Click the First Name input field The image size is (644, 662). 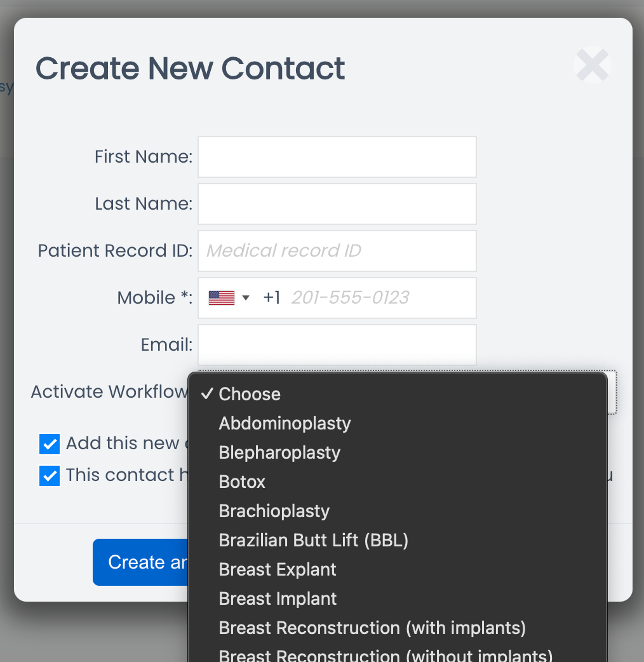pos(337,156)
